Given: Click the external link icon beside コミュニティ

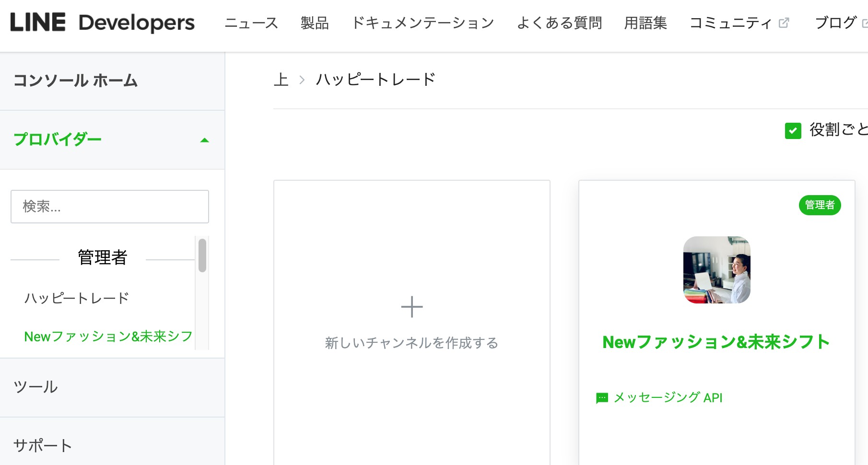Looking at the screenshot, I should 784,23.
